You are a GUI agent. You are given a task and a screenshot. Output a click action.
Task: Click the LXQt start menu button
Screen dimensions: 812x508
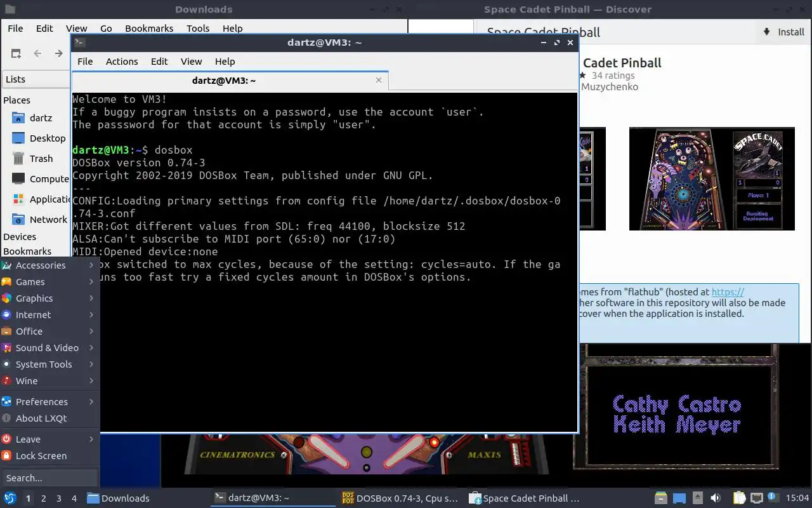click(x=10, y=498)
